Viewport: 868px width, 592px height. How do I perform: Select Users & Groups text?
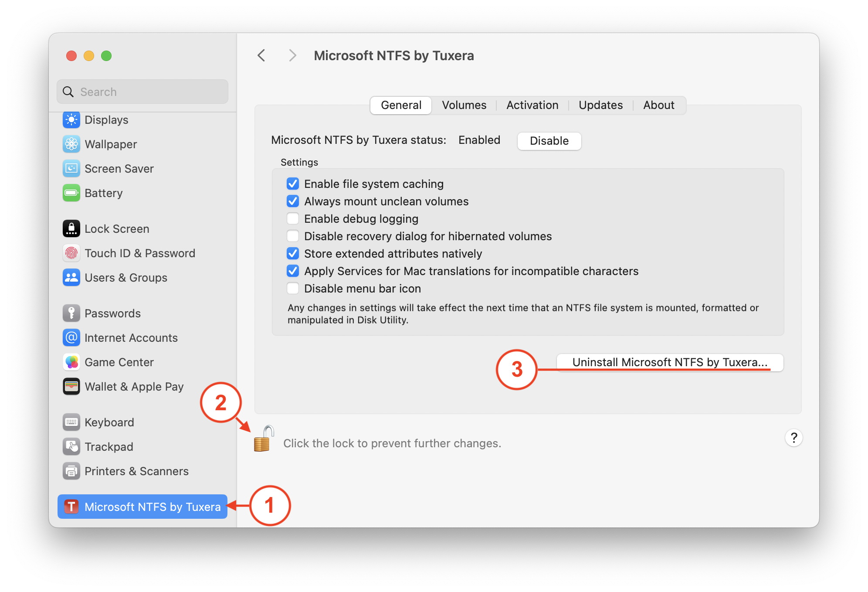pos(126,278)
